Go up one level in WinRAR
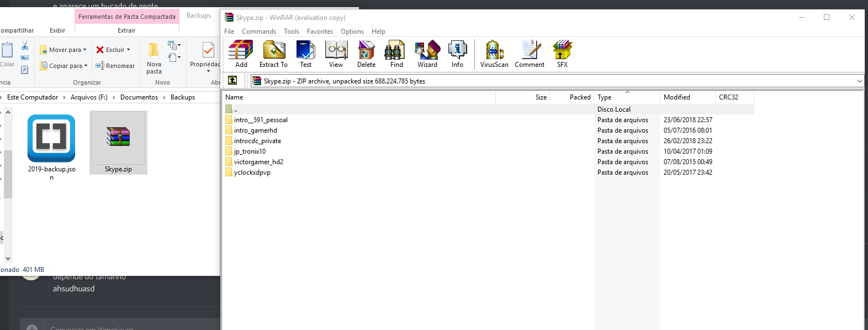The width and height of the screenshot is (868, 330). pyautogui.click(x=232, y=81)
